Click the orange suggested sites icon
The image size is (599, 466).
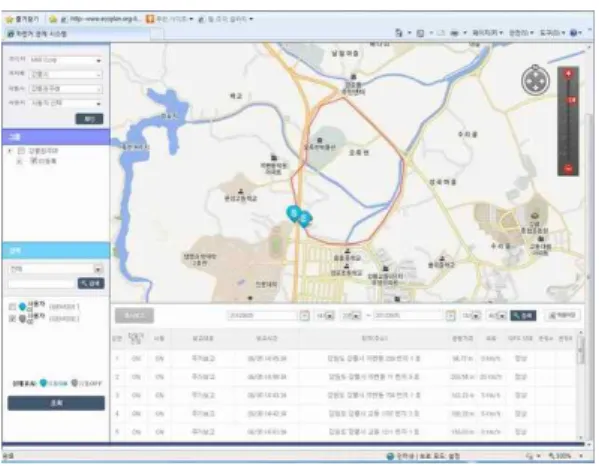(x=150, y=19)
